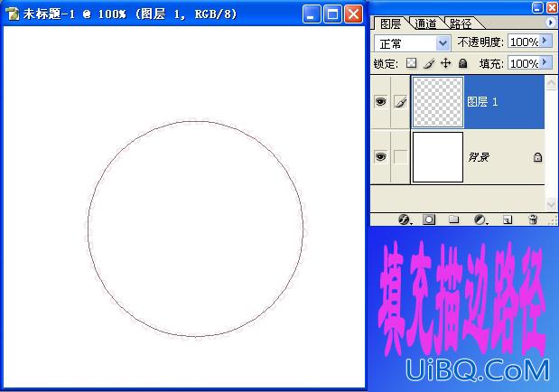Open the layers palette menu arrow
Viewport: 559px width, 392px height.
point(551,23)
